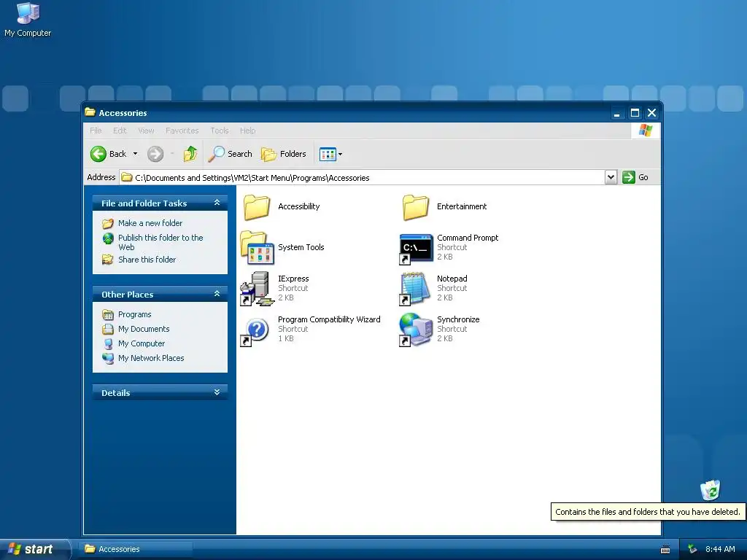
Task: Click the Search magnifier toolbar button
Action: 231,154
